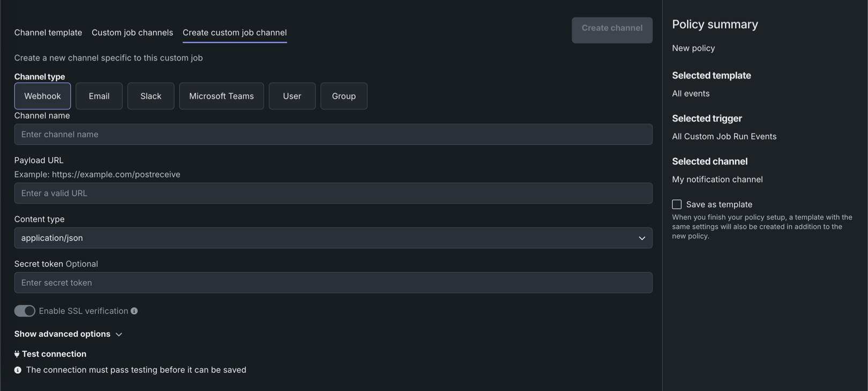868x391 pixels.
Task: Choose Email as channel type
Action: point(99,96)
